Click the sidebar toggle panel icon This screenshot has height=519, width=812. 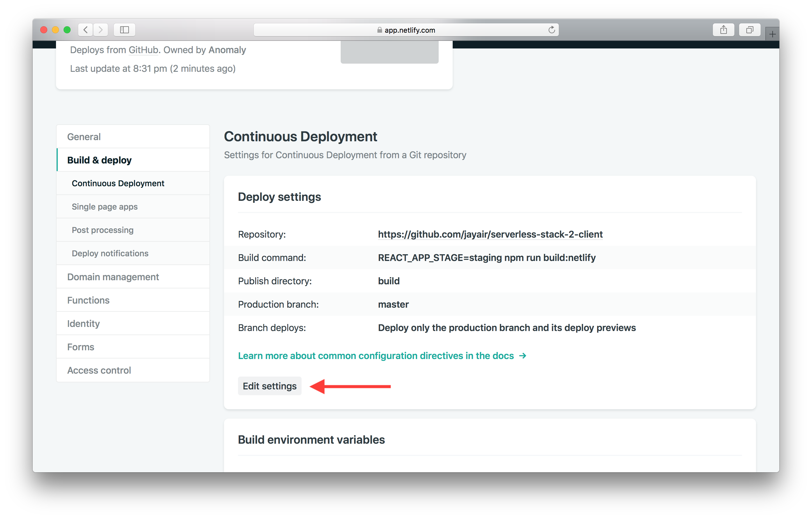point(125,29)
